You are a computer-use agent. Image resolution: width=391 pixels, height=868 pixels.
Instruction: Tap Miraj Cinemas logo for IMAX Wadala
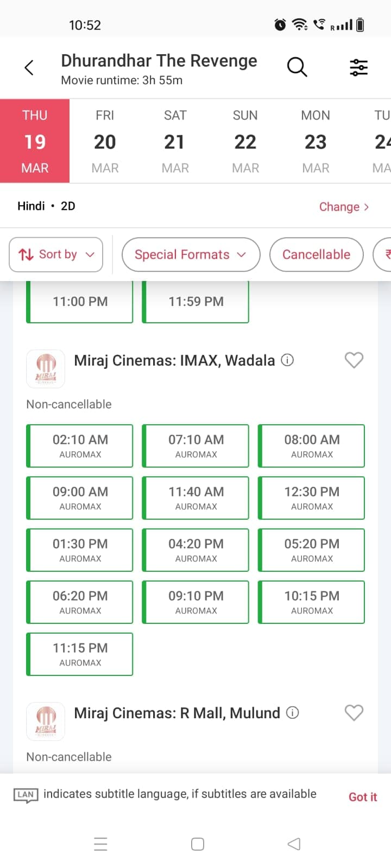point(46,369)
